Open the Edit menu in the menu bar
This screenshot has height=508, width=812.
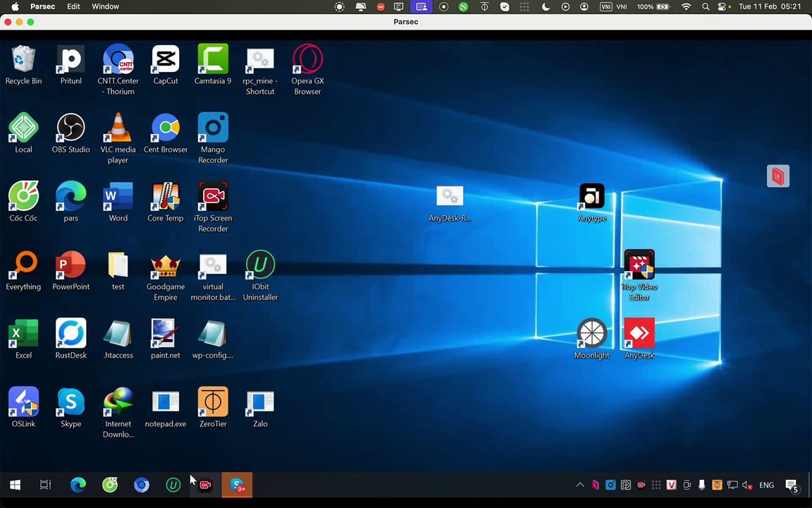click(x=73, y=6)
